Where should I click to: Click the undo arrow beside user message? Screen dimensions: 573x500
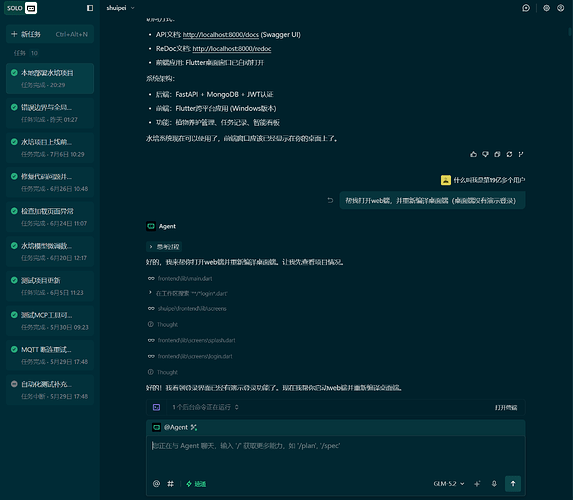tap(330, 200)
